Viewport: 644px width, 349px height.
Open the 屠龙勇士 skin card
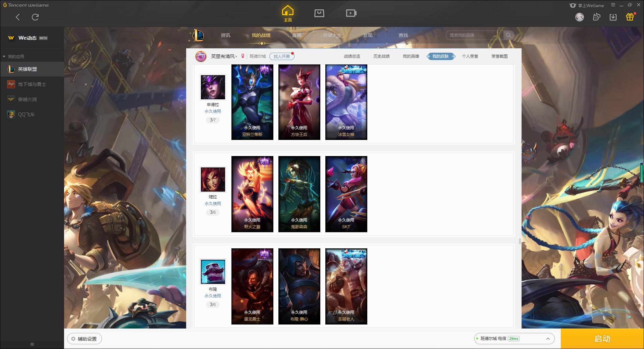(x=252, y=286)
